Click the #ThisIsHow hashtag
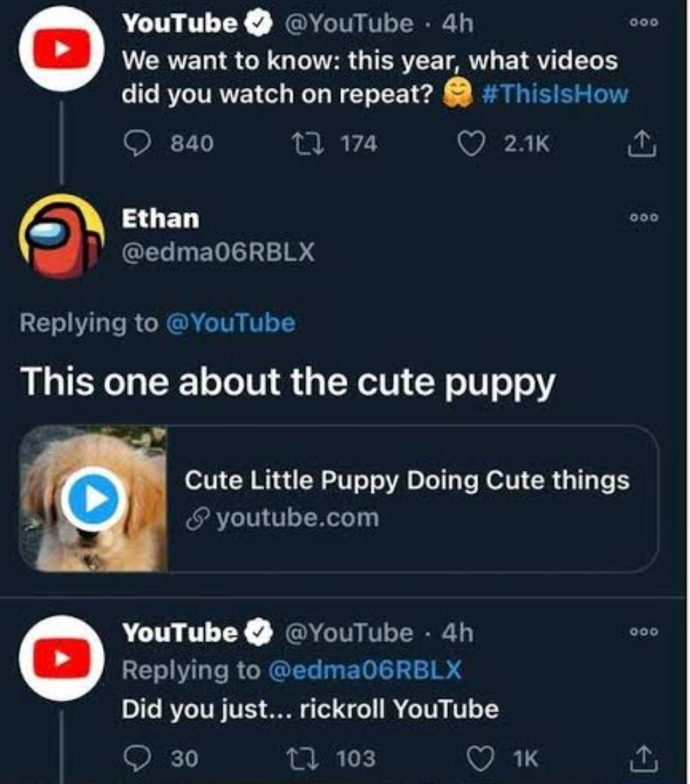The width and height of the screenshot is (690, 784). tap(555, 93)
